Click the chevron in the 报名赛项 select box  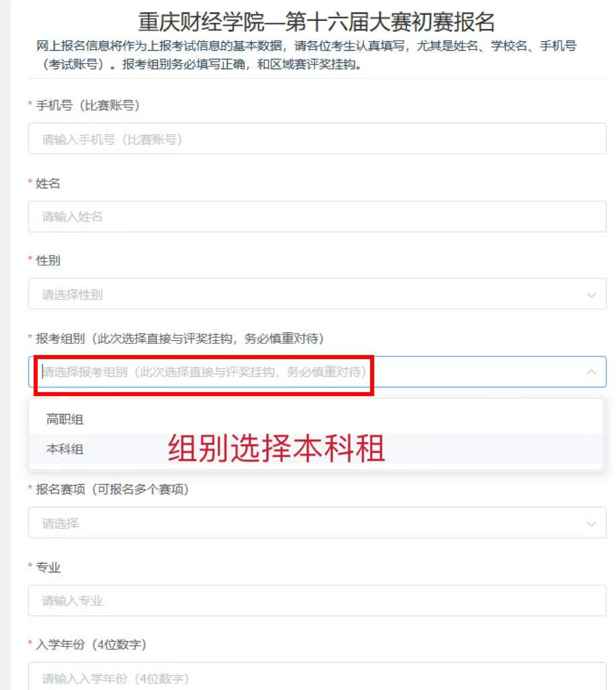591,524
